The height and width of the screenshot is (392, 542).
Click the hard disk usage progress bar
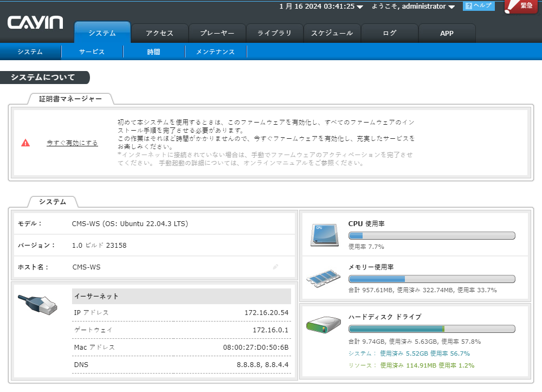432,329
